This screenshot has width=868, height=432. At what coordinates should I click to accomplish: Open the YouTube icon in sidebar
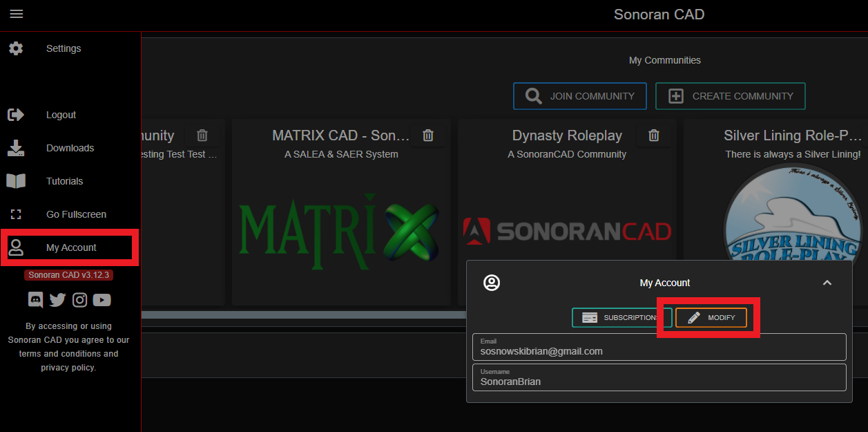tap(102, 300)
